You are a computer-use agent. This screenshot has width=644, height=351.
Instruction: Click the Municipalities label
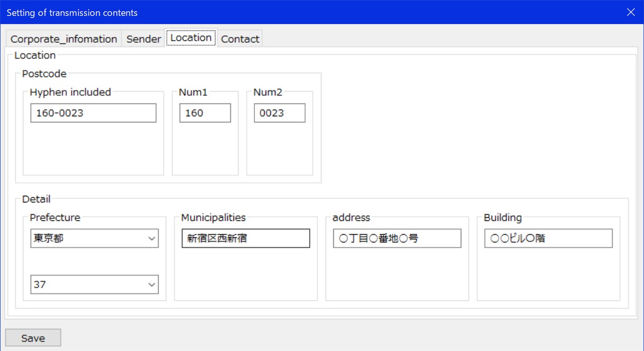click(x=213, y=217)
